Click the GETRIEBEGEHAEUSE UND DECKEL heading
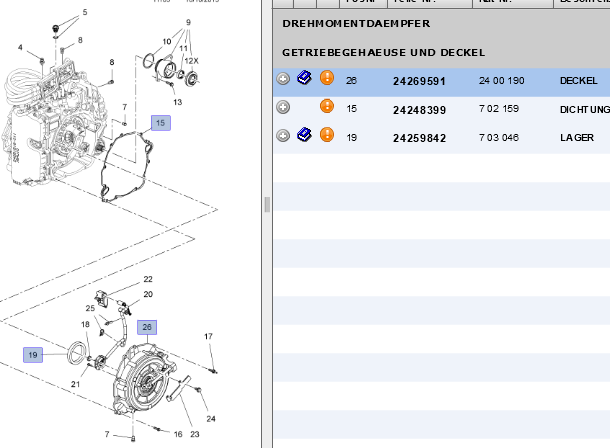The width and height of the screenshot is (610, 448). click(383, 52)
